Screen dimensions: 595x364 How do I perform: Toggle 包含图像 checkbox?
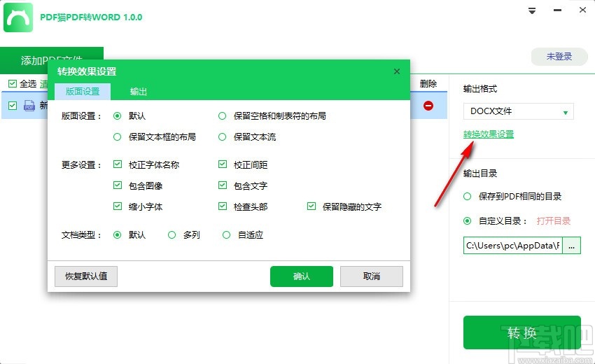[118, 185]
